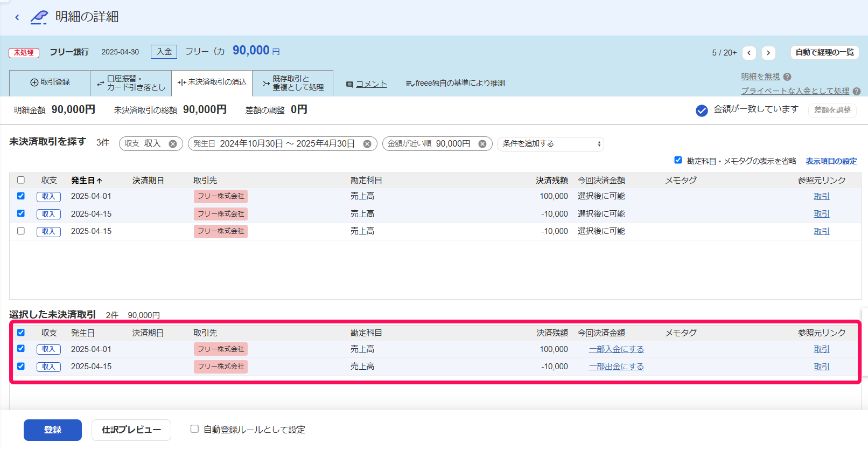Toggle select-all checkbox in search results header

click(21, 180)
